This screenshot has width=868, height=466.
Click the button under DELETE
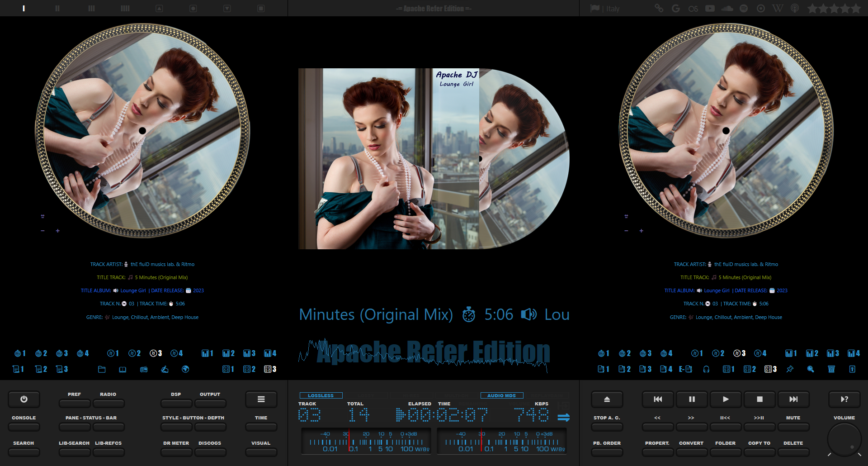coord(793,452)
